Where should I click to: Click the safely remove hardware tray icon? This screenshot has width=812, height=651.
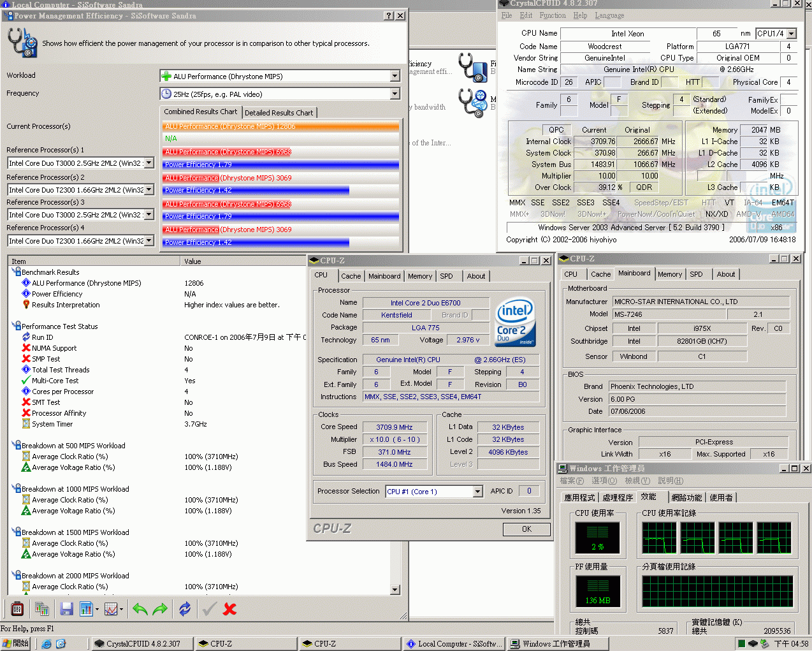765,644
